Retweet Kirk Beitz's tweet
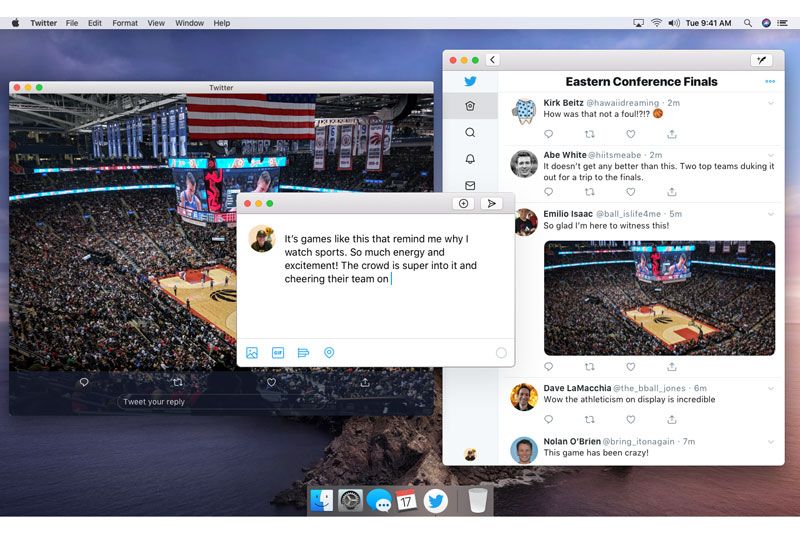The width and height of the screenshot is (800, 533). (x=589, y=134)
